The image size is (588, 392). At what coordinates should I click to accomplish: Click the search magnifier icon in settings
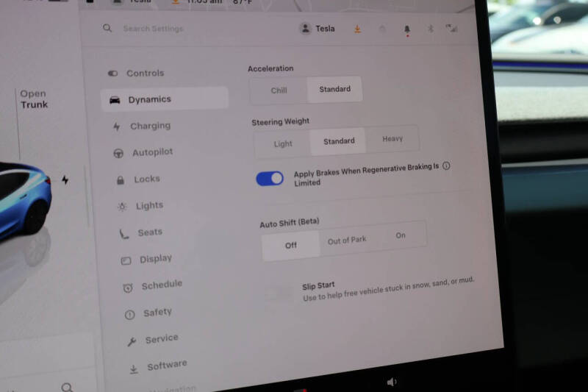pos(107,28)
